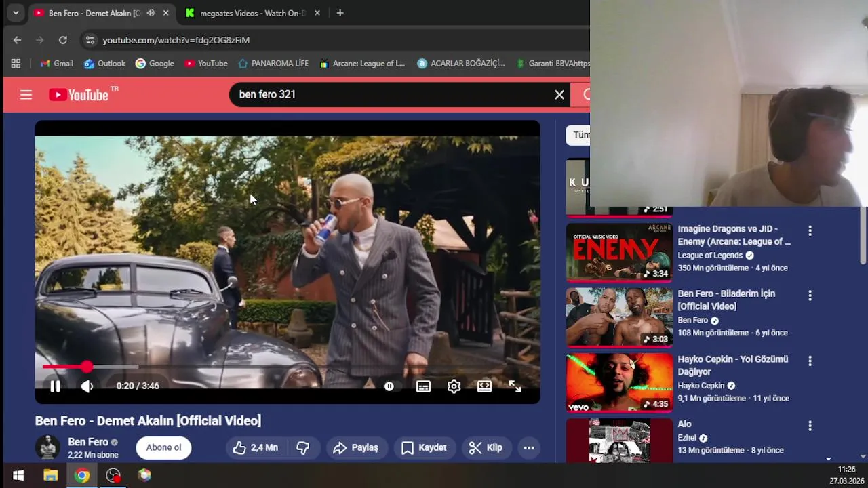868x488 pixels.
Task: Open the Biladerim İçin video thumbnail
Action: click(x=619, y=317)
